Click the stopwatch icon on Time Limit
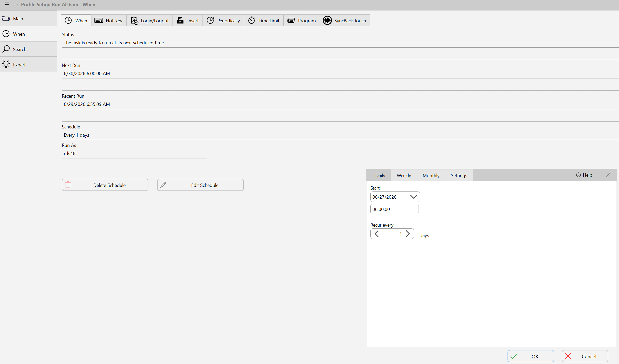This screenshot has height=364, width=619. coord(251,20)
